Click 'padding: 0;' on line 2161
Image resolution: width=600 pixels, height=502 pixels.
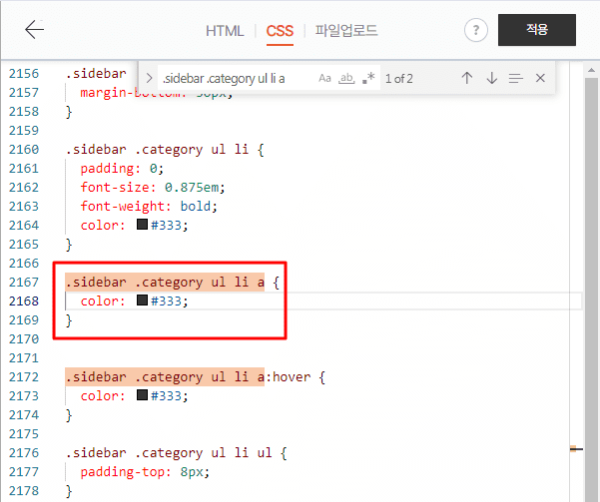point(122,168)
